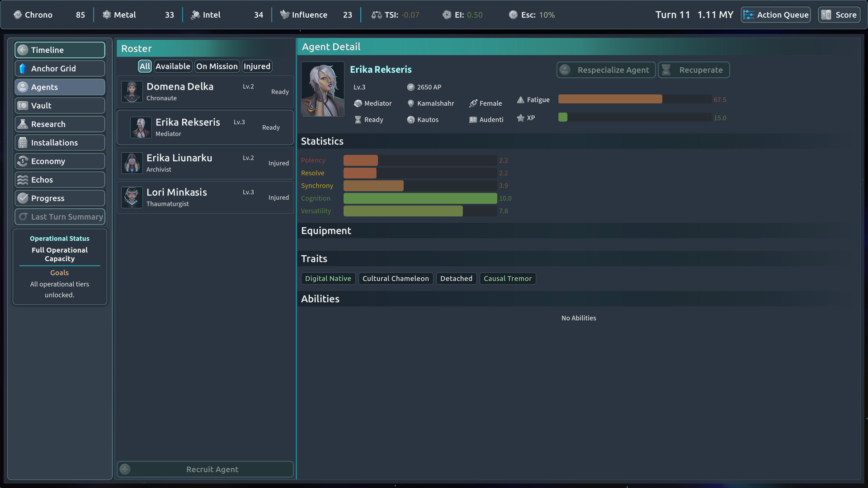Click the Influence resource icon
This screenshot has width=868, height=488.
point(284,15)
